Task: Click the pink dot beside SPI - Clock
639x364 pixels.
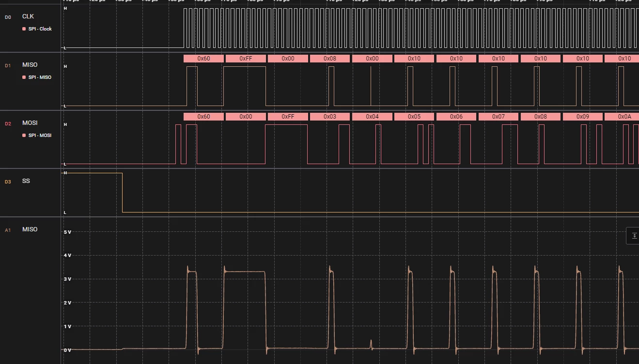Action: [x=24, y=29]
